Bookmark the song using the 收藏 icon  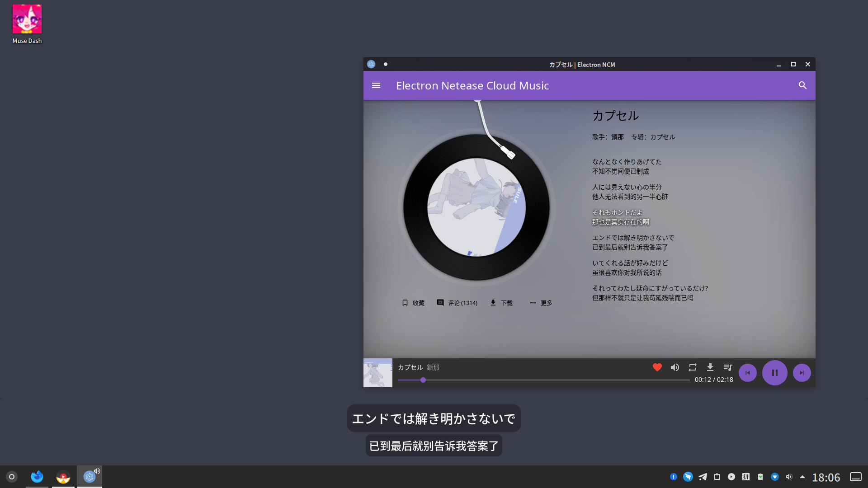point(404,303)
